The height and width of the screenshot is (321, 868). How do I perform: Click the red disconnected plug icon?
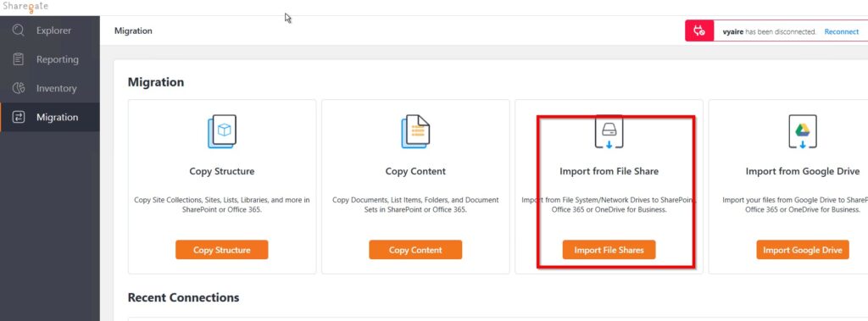click(699, 31)
